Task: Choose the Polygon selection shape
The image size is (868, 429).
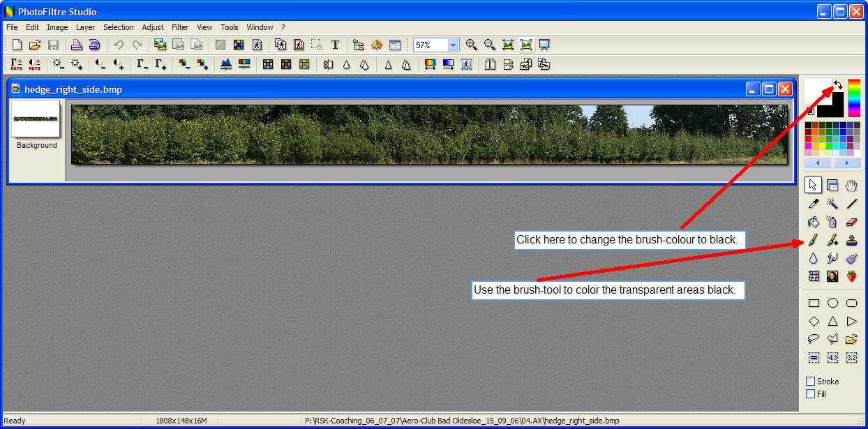Action: 832,339
